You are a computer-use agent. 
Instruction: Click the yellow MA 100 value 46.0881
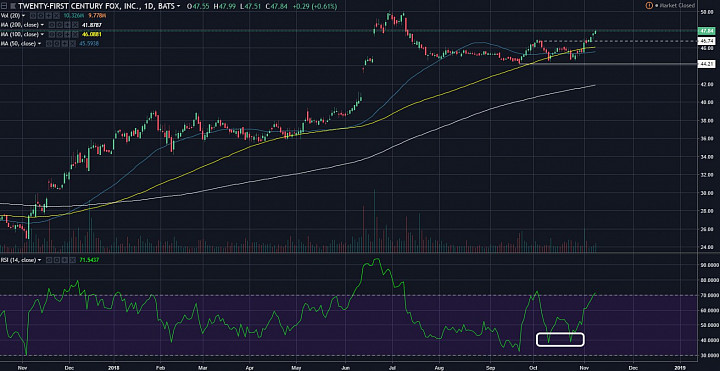click(x=91, y=34)
